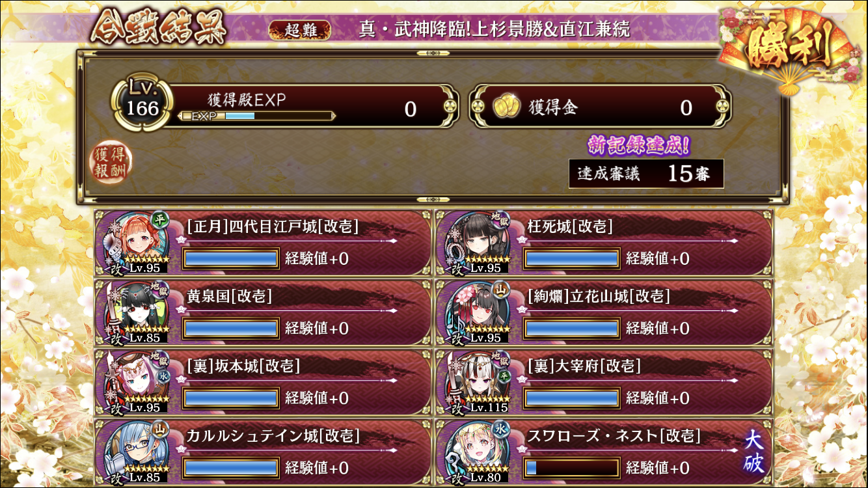Click the 黄泉国[改壱] character portrait
Screen dimensions: 868x488
135,312
